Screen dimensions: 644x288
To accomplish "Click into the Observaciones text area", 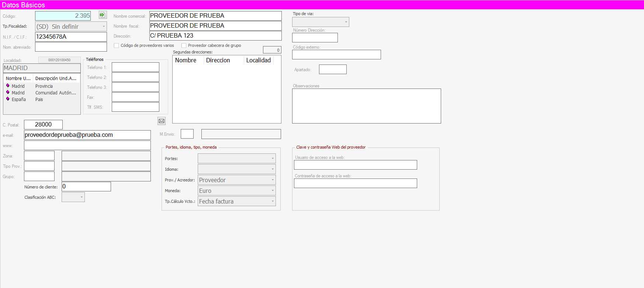I will point(366,106).
